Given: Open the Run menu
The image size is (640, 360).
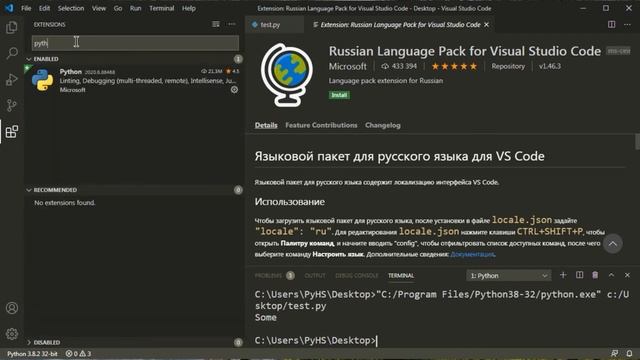Looking at the screenshot, I should coord(136,8).
